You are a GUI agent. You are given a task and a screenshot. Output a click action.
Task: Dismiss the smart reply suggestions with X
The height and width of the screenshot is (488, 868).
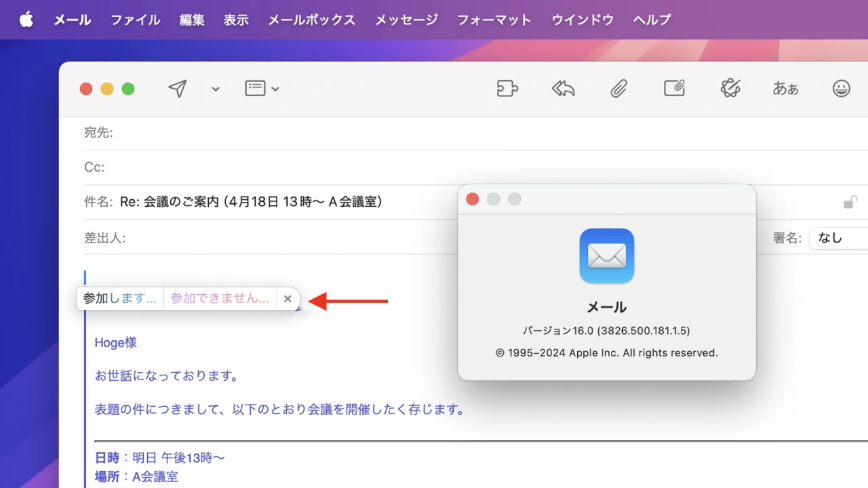click(288, 299)
